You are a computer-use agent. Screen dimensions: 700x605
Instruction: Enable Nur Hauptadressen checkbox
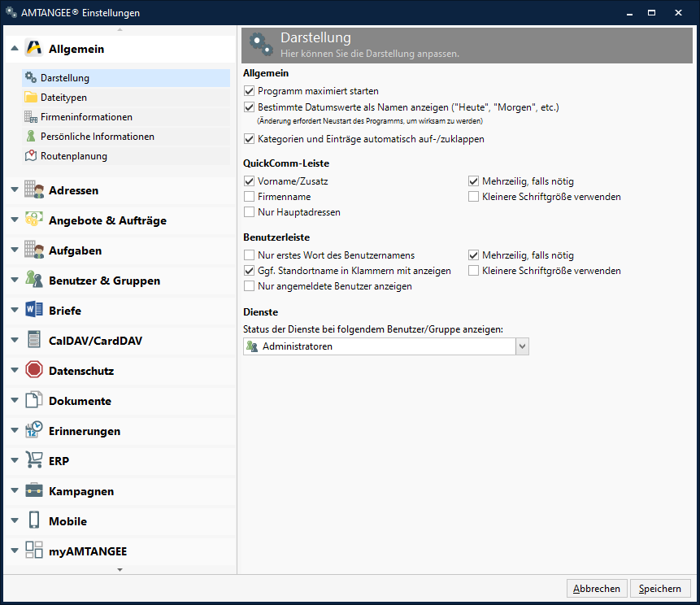point(249,212)
